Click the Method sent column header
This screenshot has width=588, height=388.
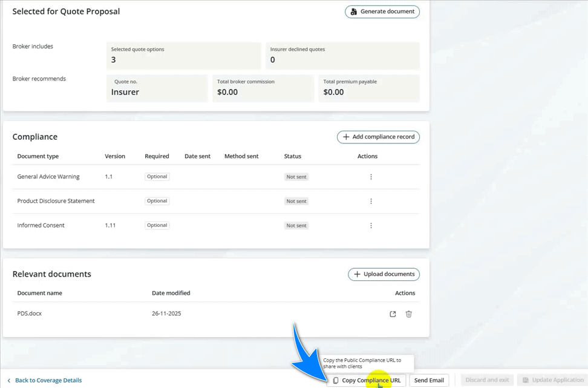(241, 157)
